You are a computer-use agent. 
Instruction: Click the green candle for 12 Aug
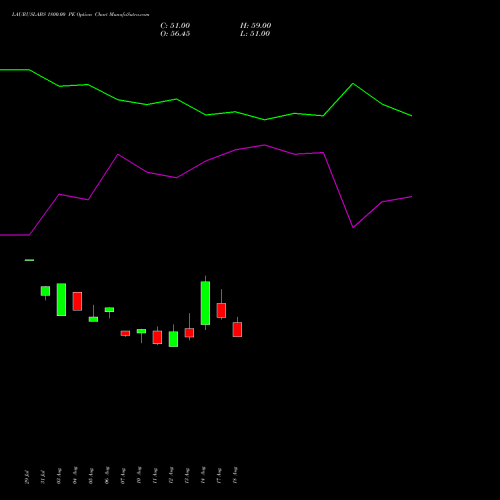[x=173, y=339]
